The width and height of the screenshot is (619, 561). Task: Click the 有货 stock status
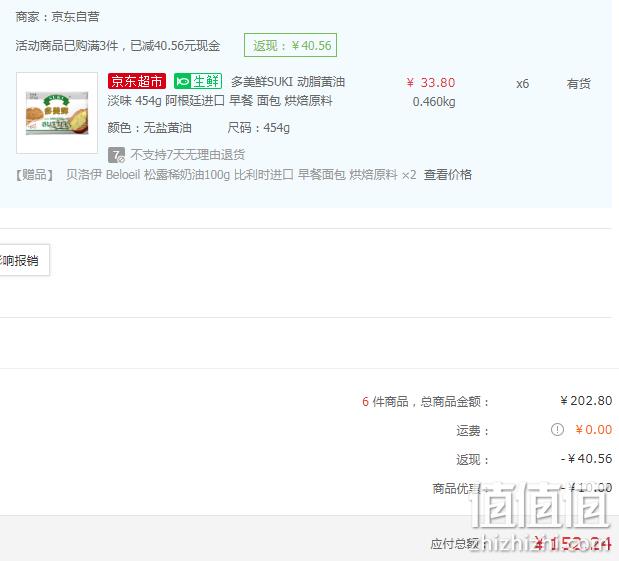pyautogui.click(x=578, y=84)
